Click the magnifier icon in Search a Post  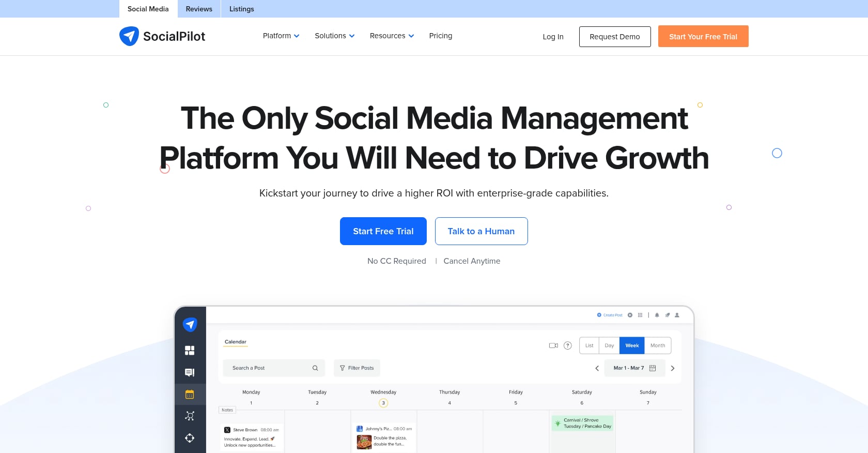pyautogui.click(x=315, y=368)
